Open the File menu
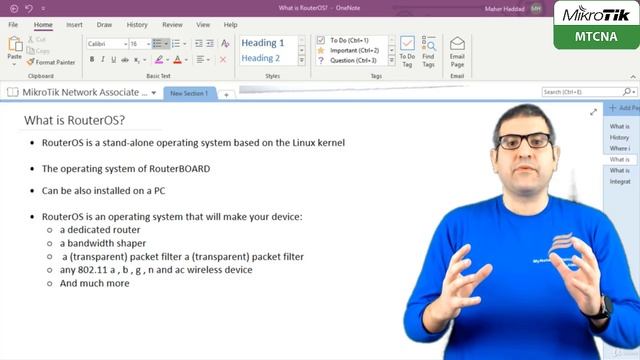640x360 pixels. [x=13, y=24]
